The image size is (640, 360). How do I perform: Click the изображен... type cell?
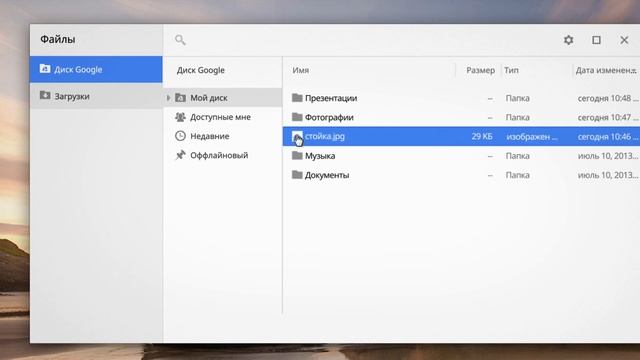pos(532,137)
